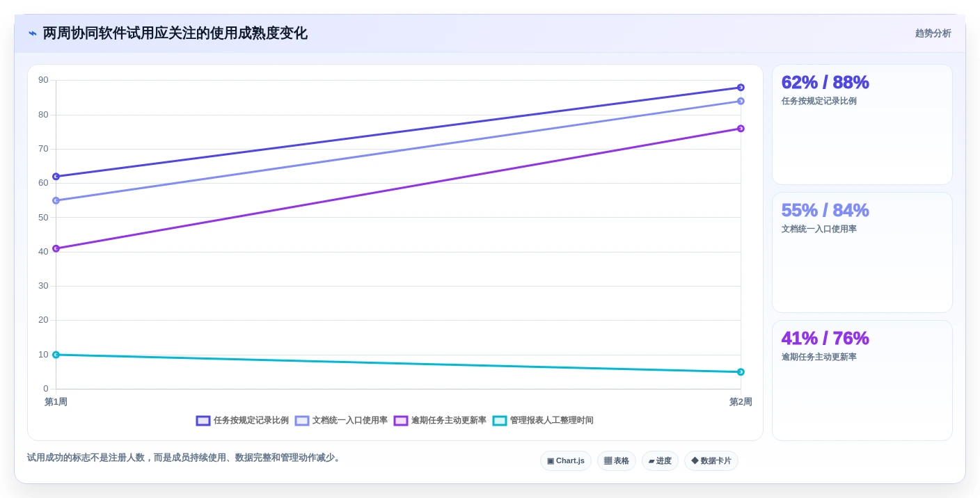Click the 表格 tag chip

pos(617,461)
